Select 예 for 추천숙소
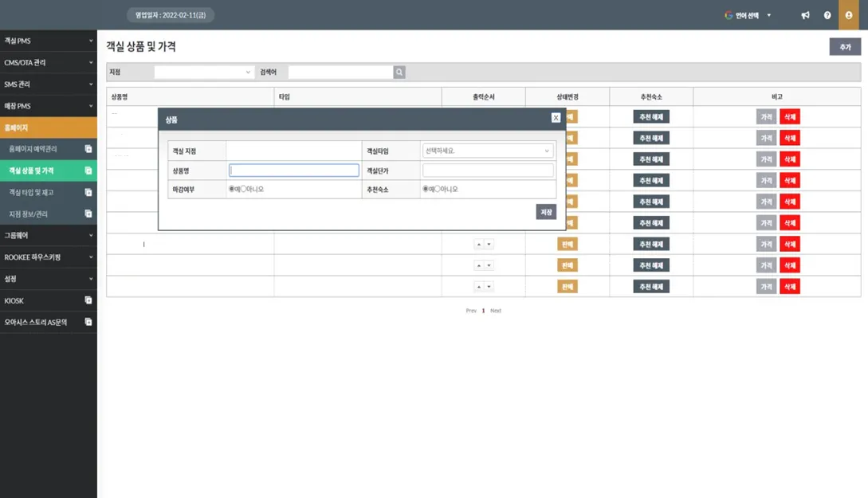This screenshot has width=868, height=498. 425,189
